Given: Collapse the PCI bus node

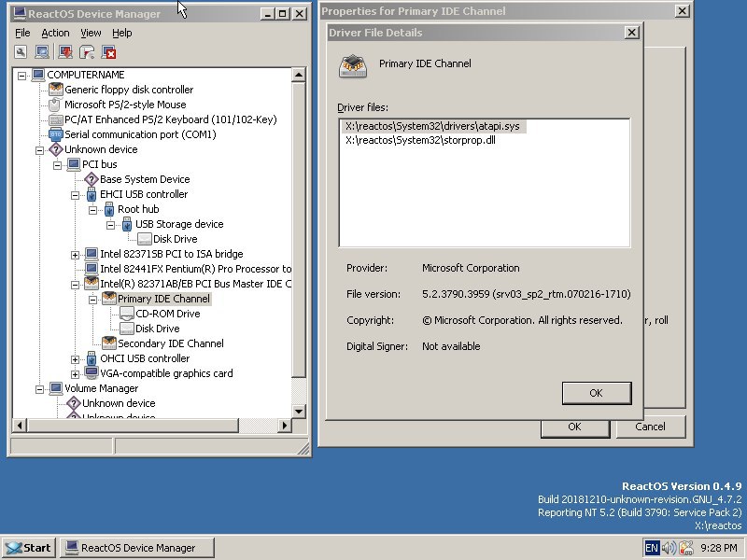Looking at the screenshot, I should (57, 165).
